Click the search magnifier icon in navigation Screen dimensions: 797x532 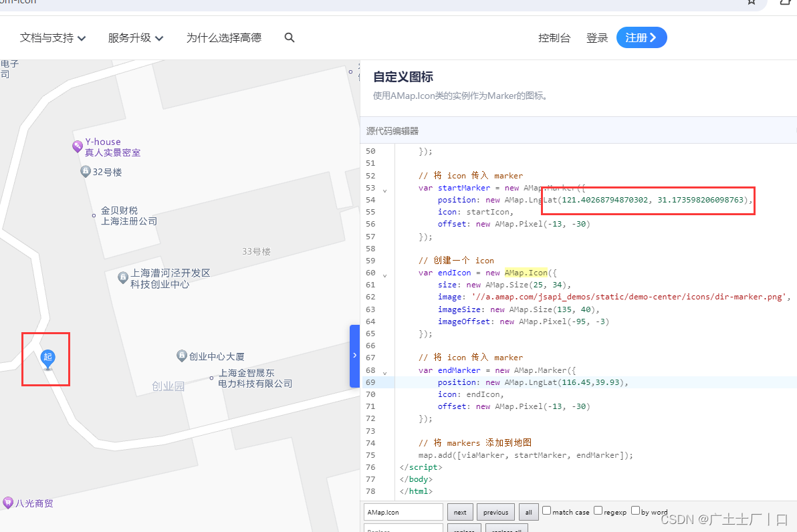pos(290,37)
